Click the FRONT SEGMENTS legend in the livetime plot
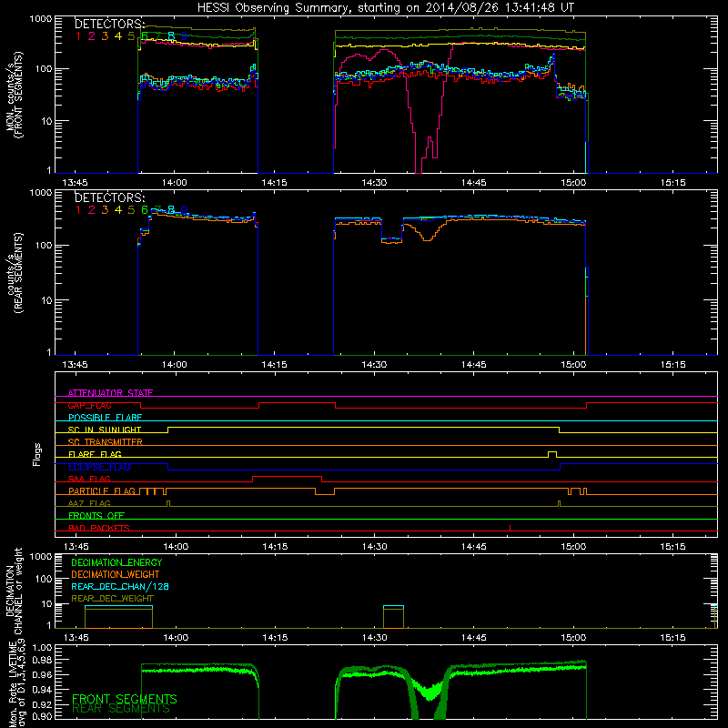Screen dimensions: 728x728 (x=125, y=699)
